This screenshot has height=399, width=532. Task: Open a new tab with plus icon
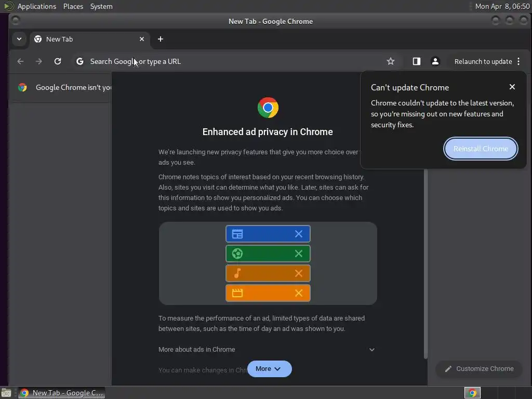(x=161, y=39)
